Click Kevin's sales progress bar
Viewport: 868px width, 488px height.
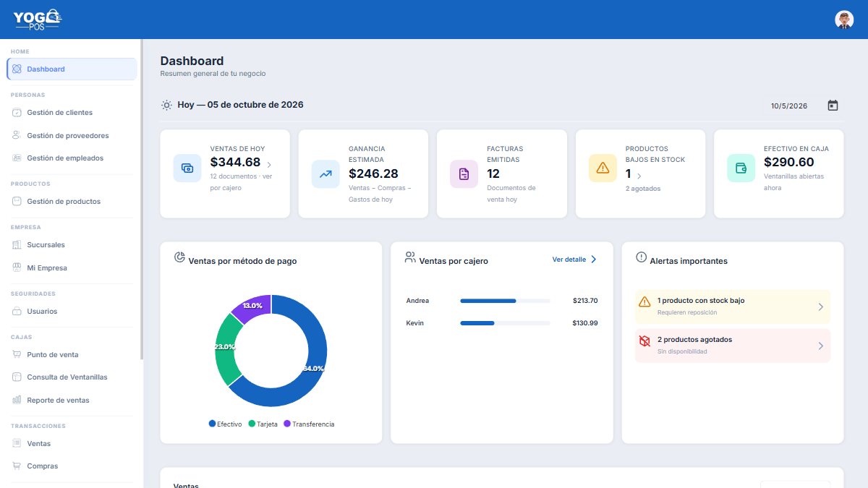tap(505, 323)
